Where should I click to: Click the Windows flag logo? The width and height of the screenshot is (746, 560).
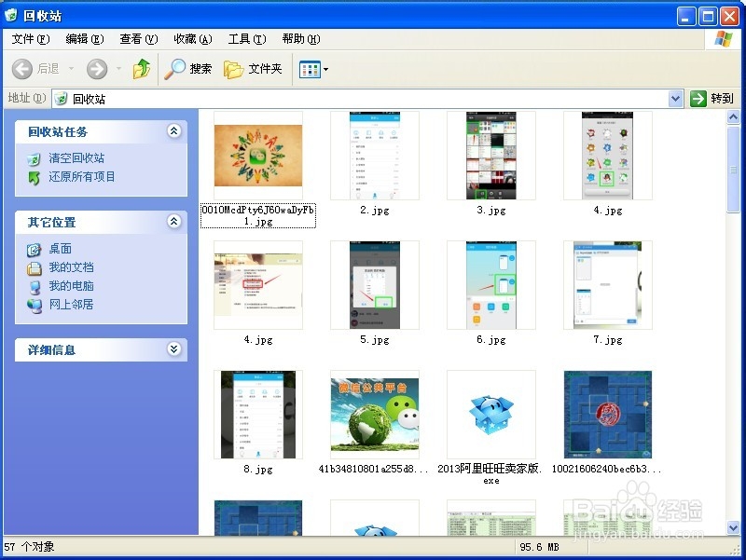(724, 39)
